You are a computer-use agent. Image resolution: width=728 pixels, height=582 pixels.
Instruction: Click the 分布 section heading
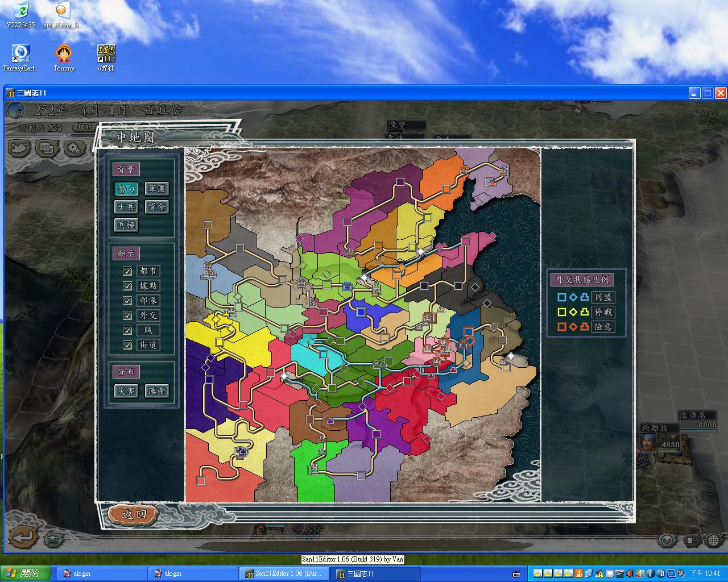click(126, 372)
